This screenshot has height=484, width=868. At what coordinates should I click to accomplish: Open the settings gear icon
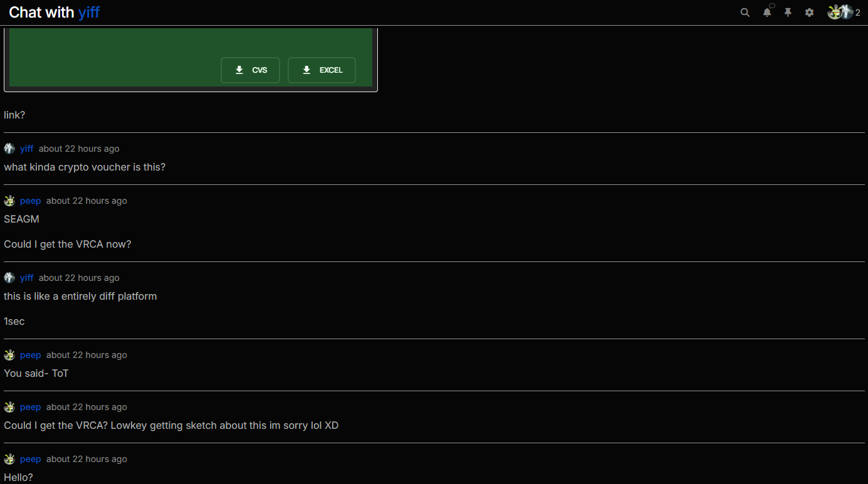(810, 13)
